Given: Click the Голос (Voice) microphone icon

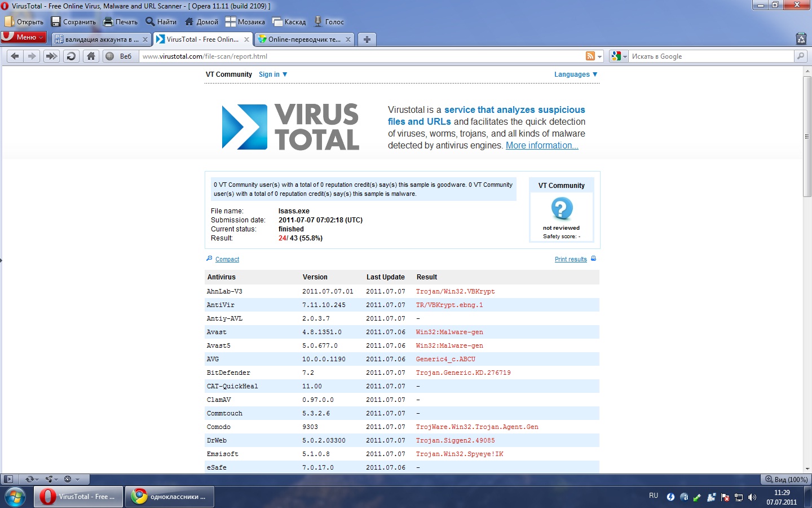Looking at the screenshot, I should (x=318, y=21).
